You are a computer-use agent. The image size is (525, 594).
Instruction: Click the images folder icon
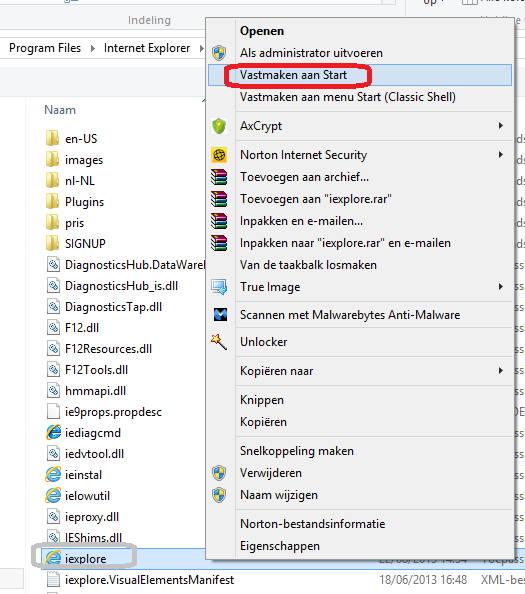point(52,159)
